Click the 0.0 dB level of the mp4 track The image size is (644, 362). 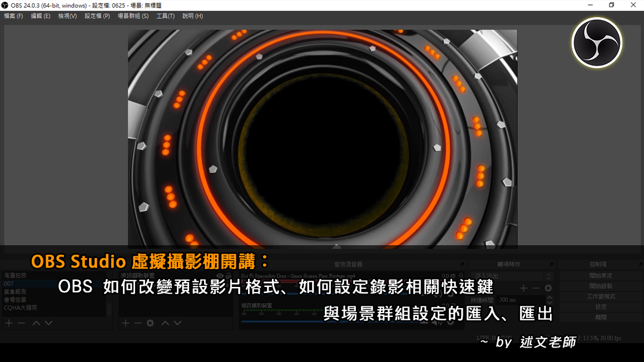[x=448, y=276]
